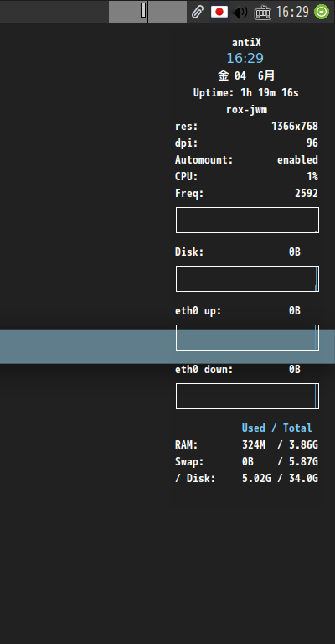
Task: Click the Freq value '2592'
Action: click(307, 194)
